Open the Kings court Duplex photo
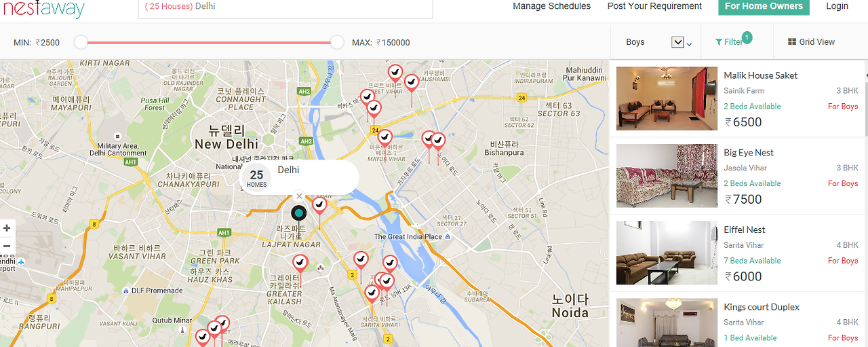 click(x=667, y=323)
